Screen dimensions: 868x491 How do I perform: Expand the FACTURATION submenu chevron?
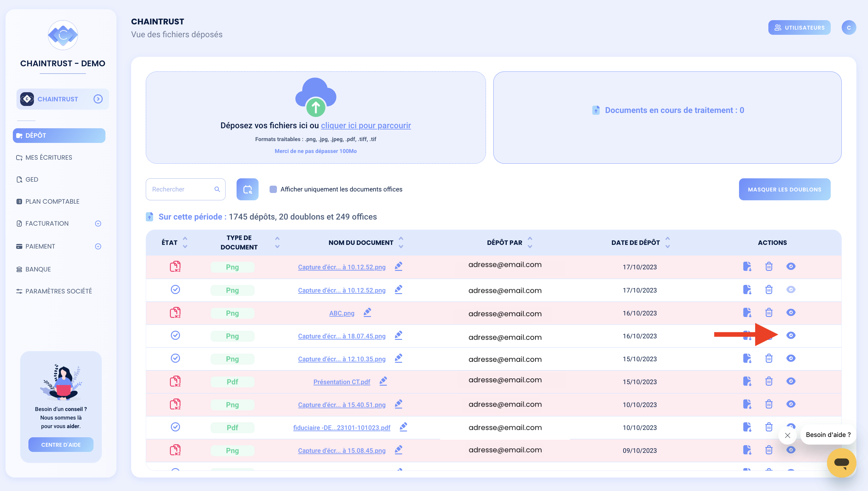coord(98,224)
